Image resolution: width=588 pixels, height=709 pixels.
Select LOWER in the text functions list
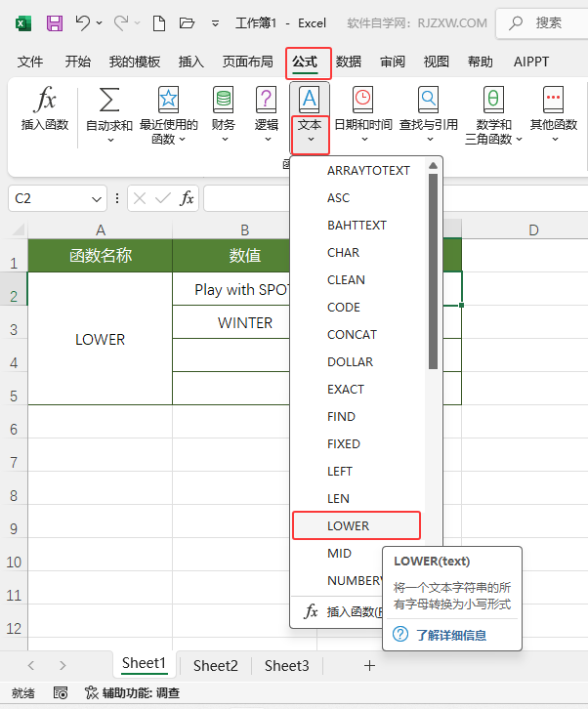click(x=357, y=525)
